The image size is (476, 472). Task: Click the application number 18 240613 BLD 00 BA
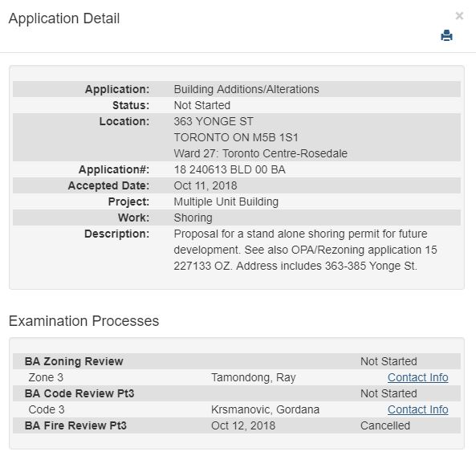(230, 169)
